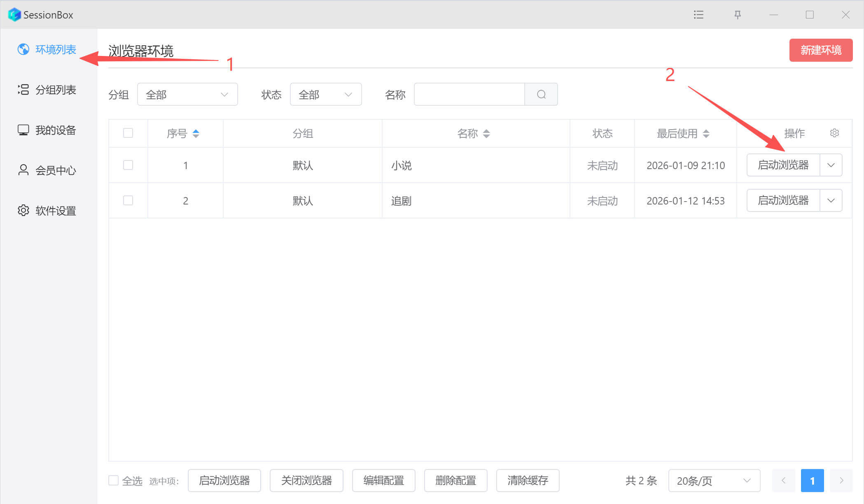The width and height of the screenshot is (864, 504).
Task: Tick the 全选 checkbox at the bottom
Action: pyautogui.click(x=113, y=480)
